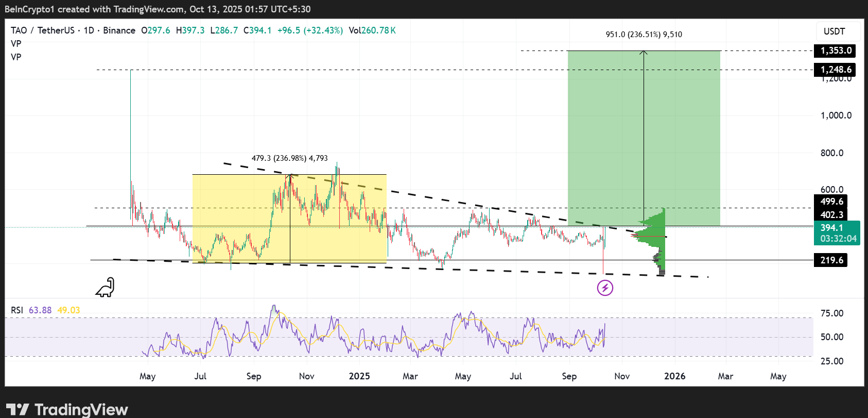Select the RSI indicator label
The image size is (868, 418).
click(x=17, y=310)
